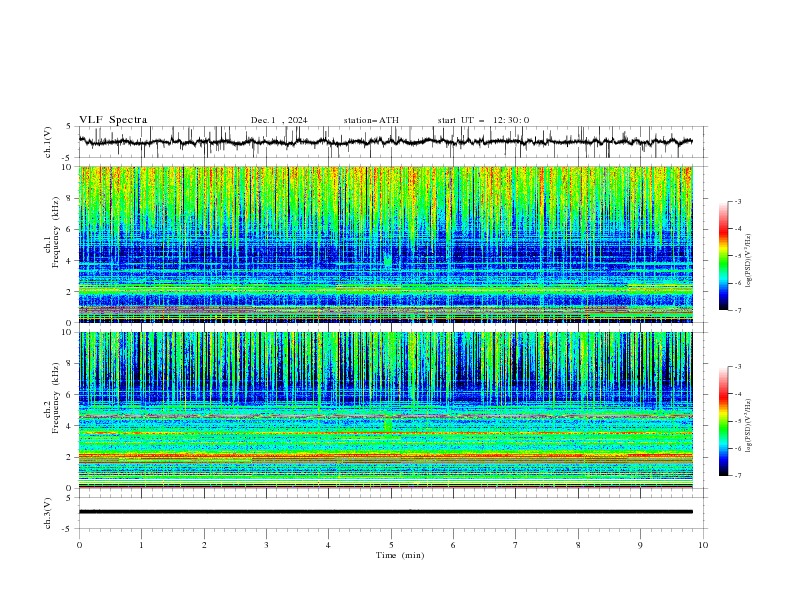Click time-axis tick label "10"
This screenshot has height=612, width=792.
click(703, 545)
